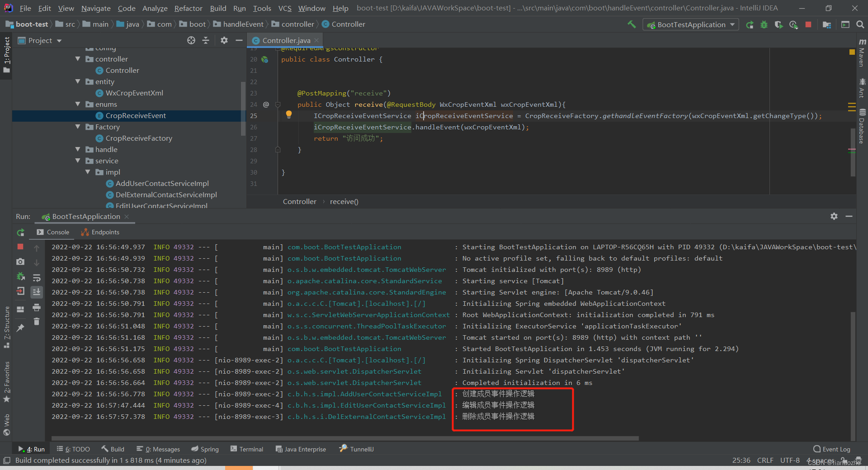
Task: Select CropReceiveFactory in project tree
Action: click(x=138, y=138)
